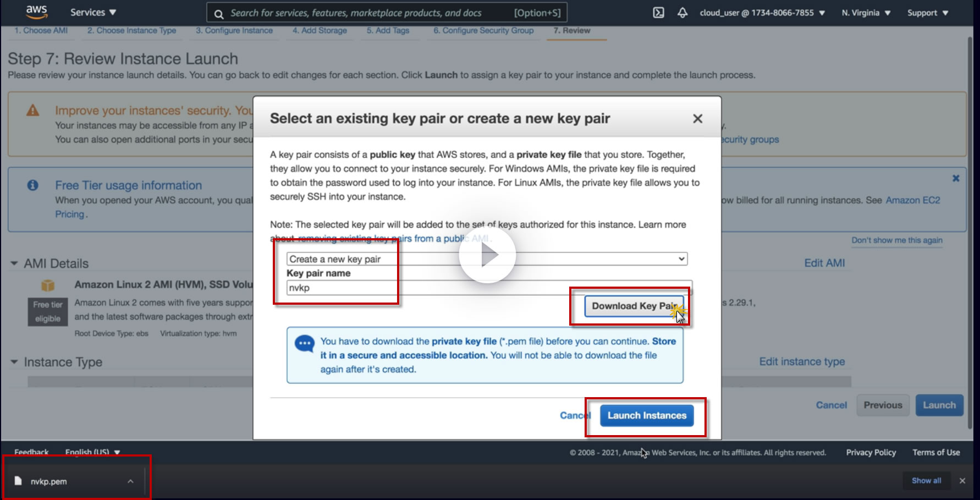Go to 1. Choose AMI tab

(41, 31)
